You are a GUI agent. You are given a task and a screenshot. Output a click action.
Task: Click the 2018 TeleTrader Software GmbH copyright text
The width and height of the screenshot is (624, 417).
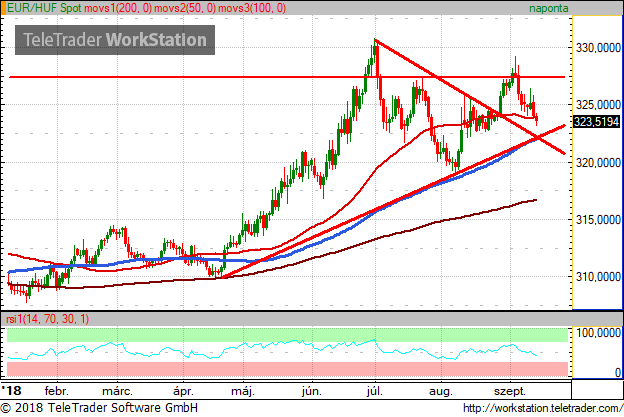click(99, 408)
